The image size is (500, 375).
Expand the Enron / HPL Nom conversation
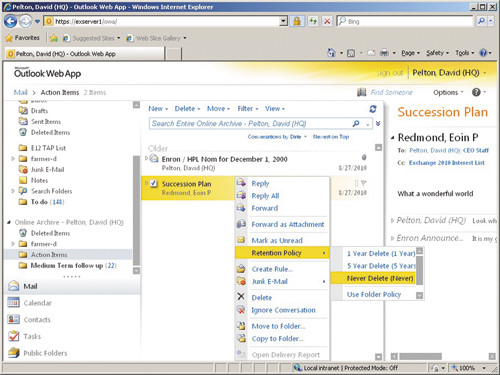click(146, 158)
